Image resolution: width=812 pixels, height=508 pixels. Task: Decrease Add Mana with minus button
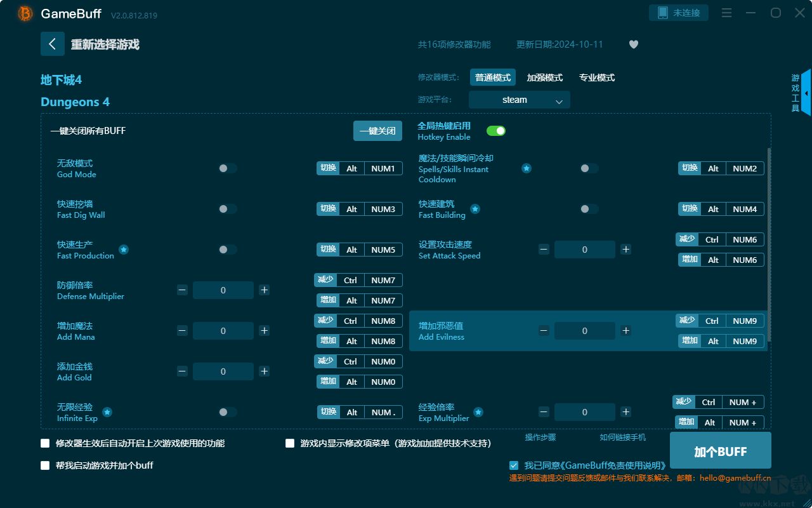coord(182,331)
